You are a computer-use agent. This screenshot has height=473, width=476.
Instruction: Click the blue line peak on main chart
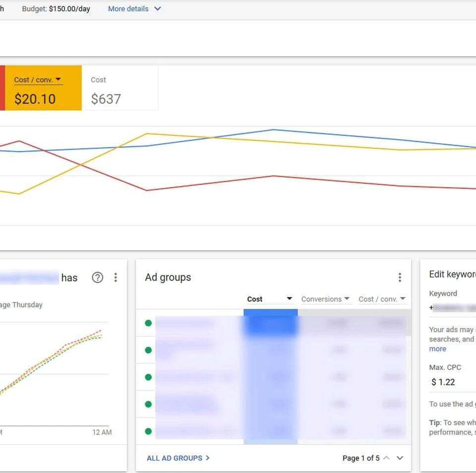[x=274, y=129]
